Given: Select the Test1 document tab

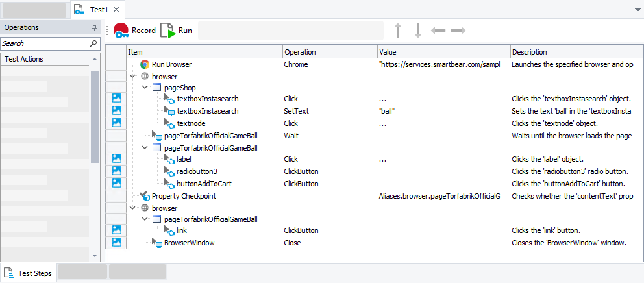Looking at the screenshot, I should [99, 10].
